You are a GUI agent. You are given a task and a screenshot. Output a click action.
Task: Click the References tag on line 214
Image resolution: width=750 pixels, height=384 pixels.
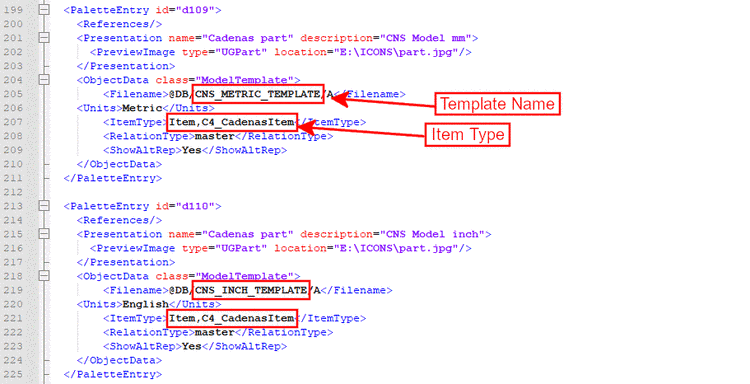[119, 220]
